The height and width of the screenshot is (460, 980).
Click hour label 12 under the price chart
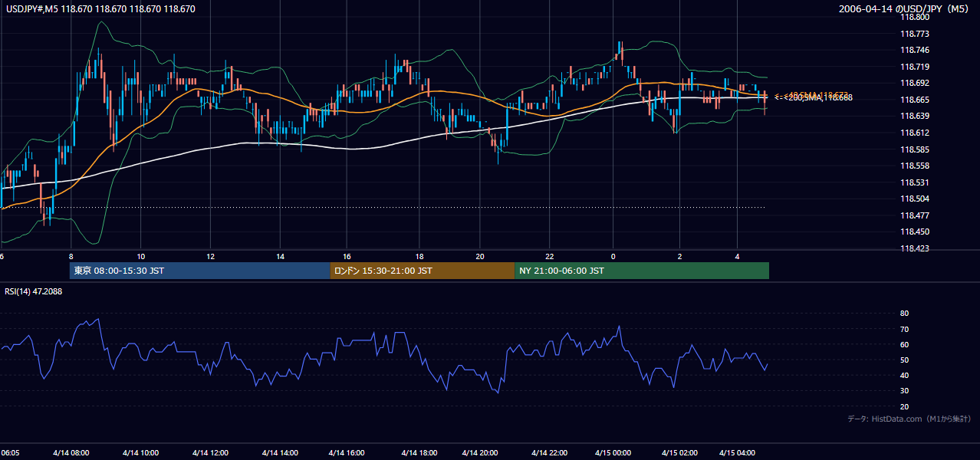[x=210, y=256]
